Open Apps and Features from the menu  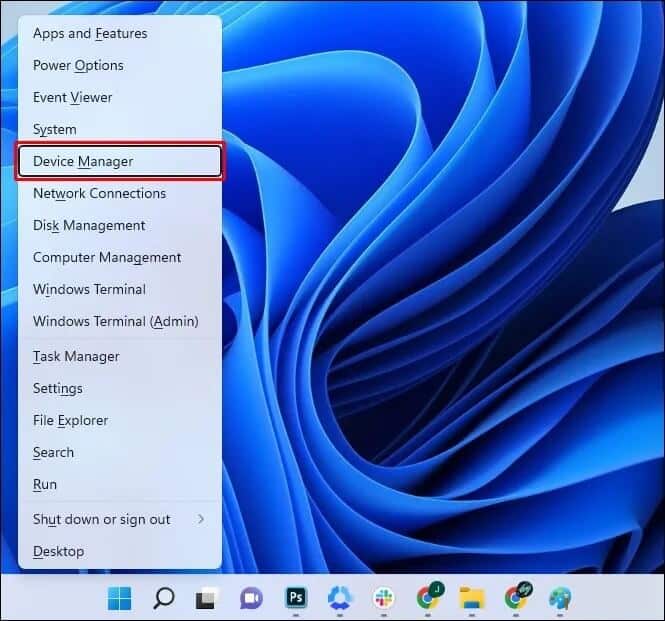click(x=120, y=34)
